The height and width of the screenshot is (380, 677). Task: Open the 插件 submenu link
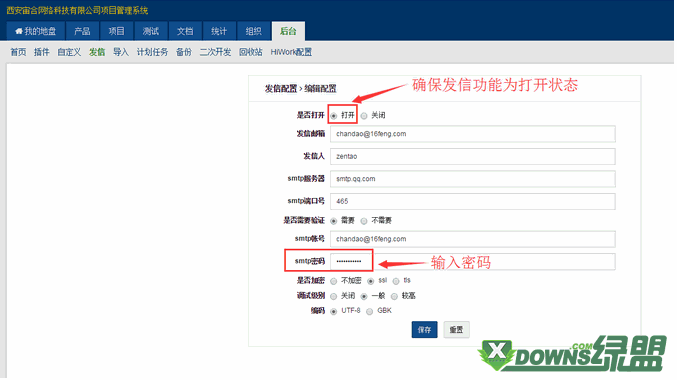(41, 52)
